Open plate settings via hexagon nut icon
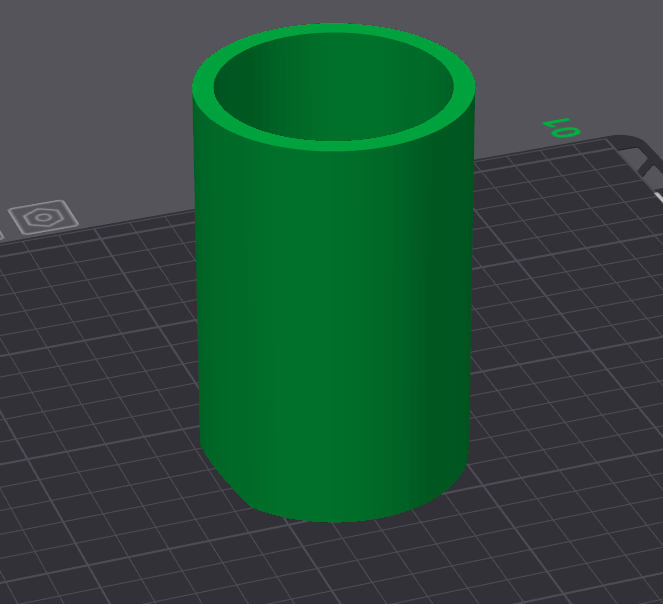The height and width of the screenshot is (604, 663). click(43, 217)
